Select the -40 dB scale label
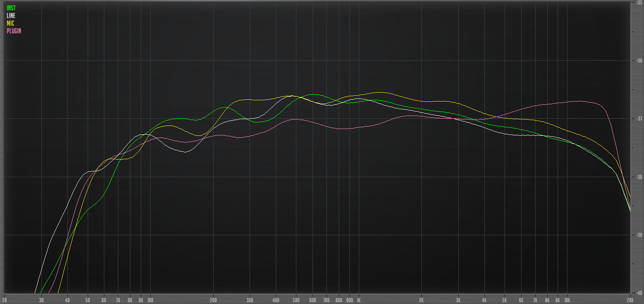This screenshot has height=304, width=644. coord(639,292)
